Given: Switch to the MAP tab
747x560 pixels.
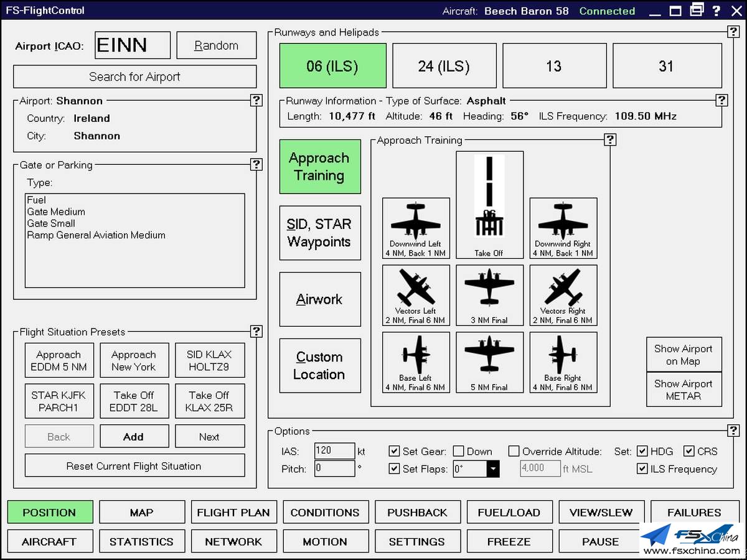Looking at the screenshot, I should pos(142,512).
